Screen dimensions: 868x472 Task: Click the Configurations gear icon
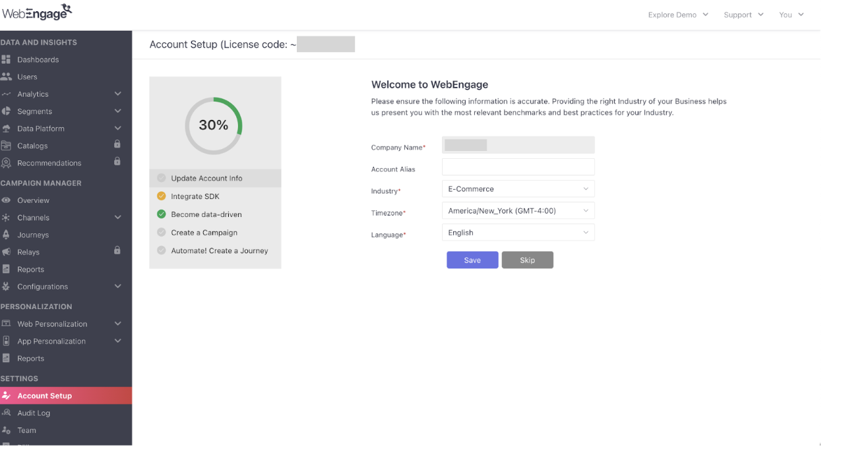tap(6, 287)
